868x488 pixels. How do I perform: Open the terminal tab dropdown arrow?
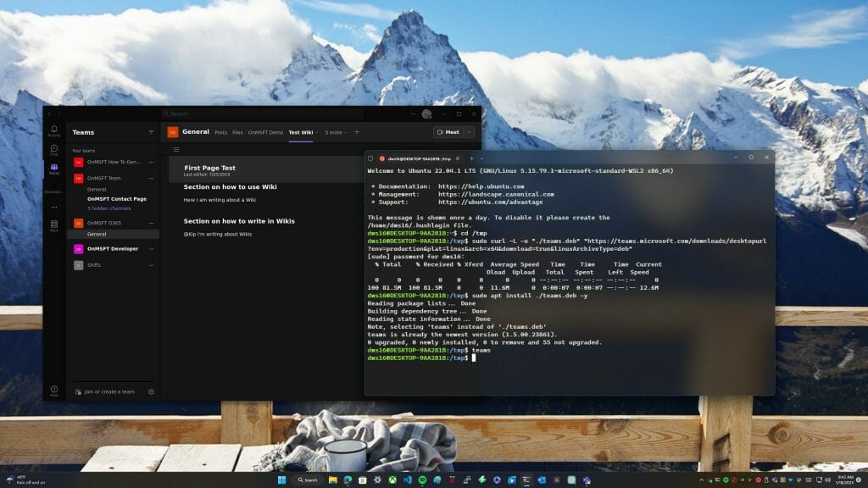[481, 158]
